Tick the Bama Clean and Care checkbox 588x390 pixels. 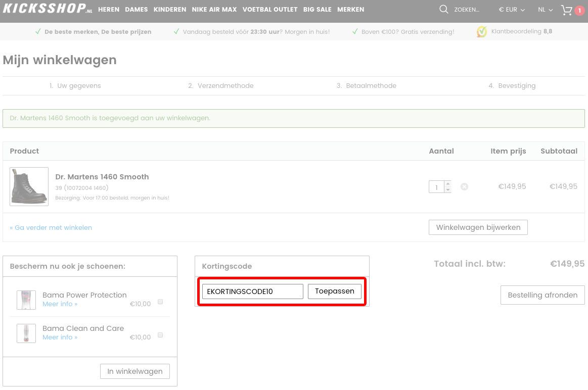(160, 335)
